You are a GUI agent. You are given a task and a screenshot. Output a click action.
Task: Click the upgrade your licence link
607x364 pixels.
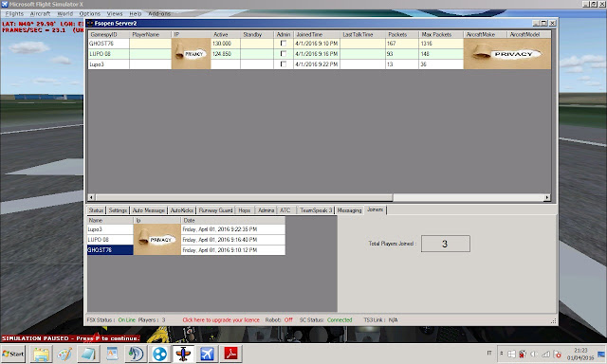pos(221,319)
